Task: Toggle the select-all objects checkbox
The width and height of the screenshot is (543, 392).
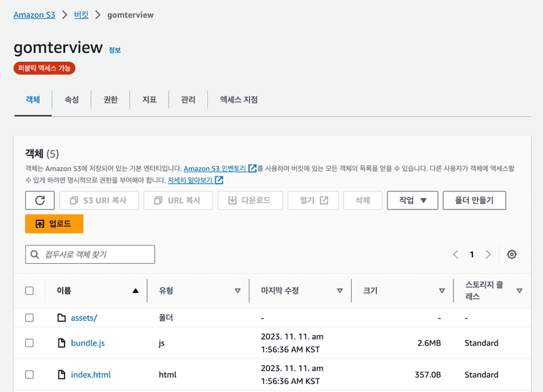Action: coord(29,290)
